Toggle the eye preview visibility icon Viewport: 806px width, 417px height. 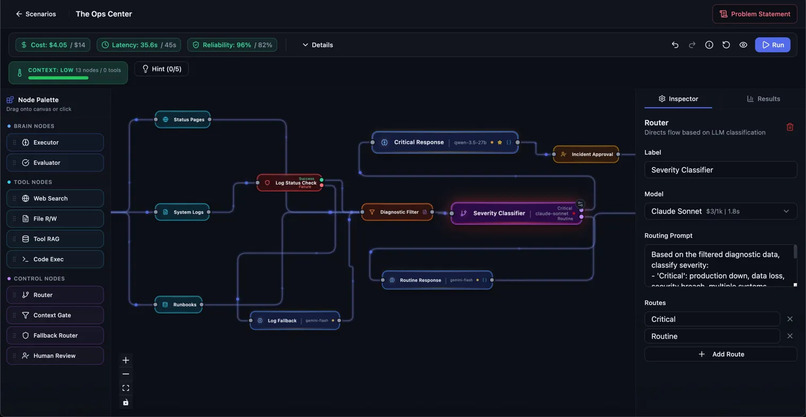tap(743, 45)
